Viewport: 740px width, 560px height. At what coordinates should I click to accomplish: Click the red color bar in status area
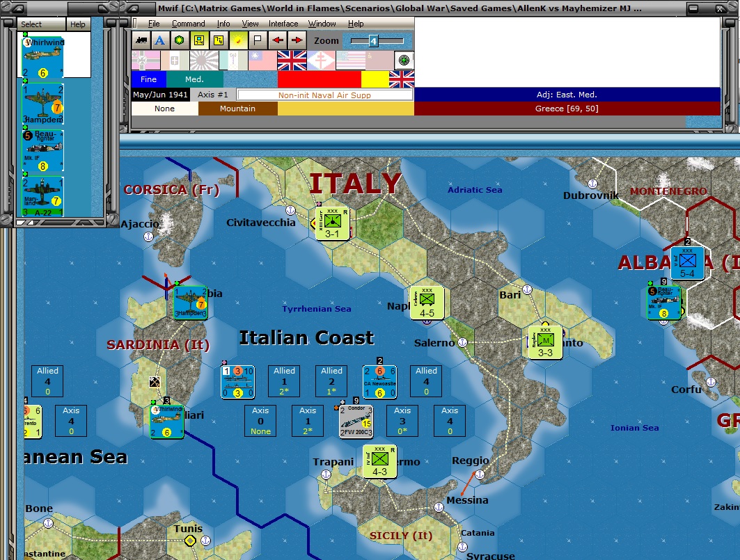pyautogui.click(x=320, y=79)
